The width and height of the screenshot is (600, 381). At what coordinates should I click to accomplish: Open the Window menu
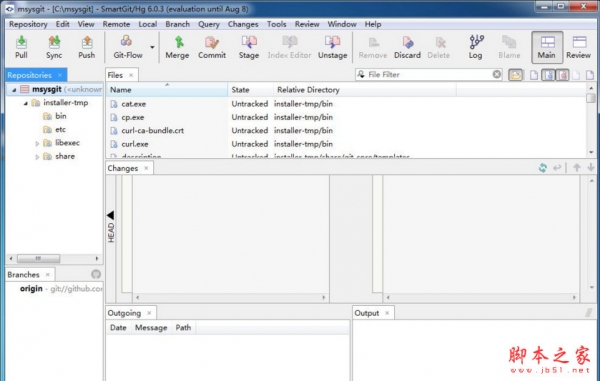[x=342, y=24]
